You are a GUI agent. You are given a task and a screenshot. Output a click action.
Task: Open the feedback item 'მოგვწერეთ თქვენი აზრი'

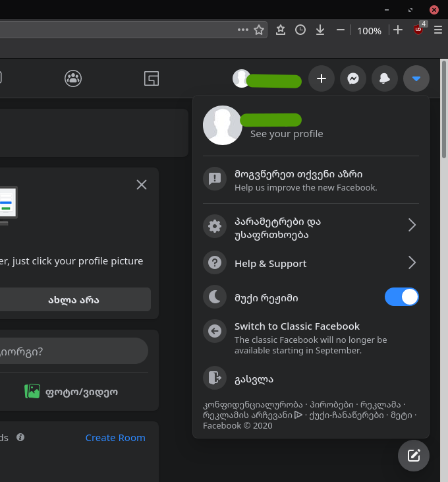[x=311, y=180]
